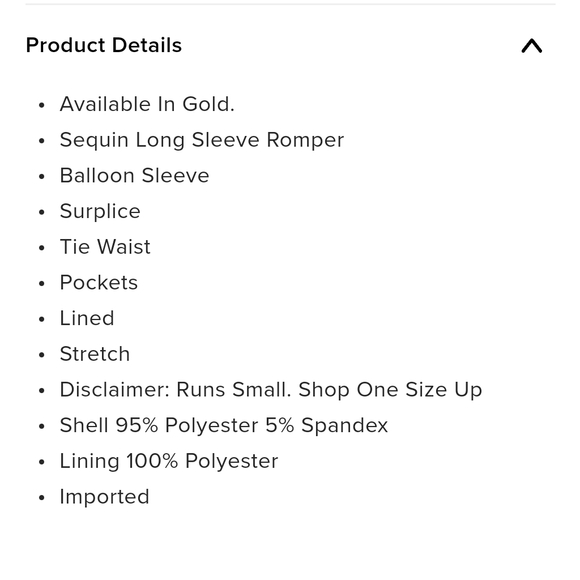
Task: Click the word 'Romper' in description
Action: [306, 140]
